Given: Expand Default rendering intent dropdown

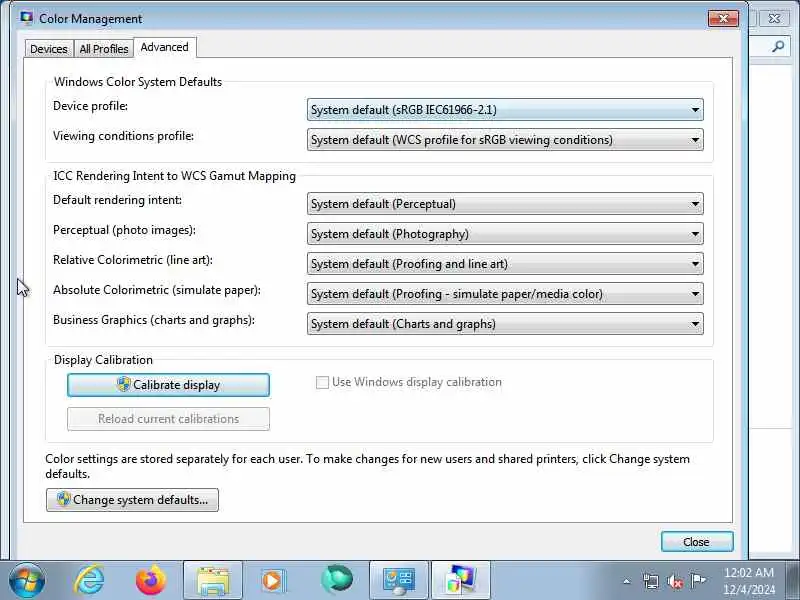Looking at the screenshot, I should [x=505, y=204].
